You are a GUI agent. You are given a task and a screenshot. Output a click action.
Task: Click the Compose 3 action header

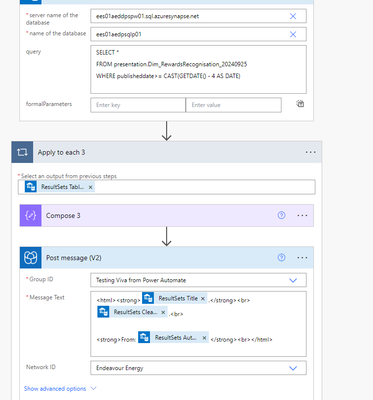point(167,215)
